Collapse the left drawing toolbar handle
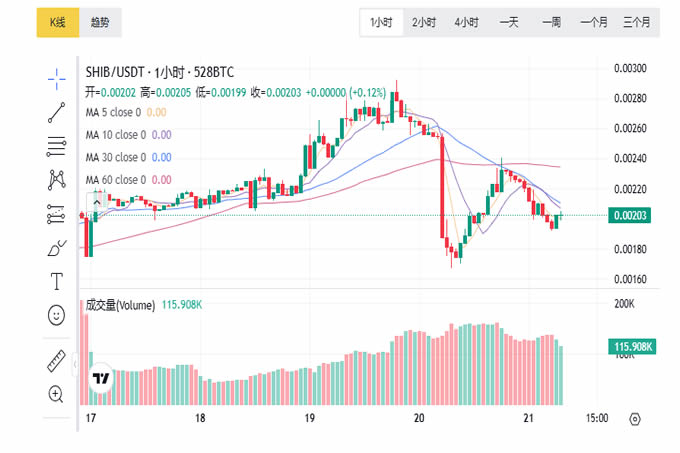Image resolution: width=680 pixels, height=453 pixels. [x=75, y=365]
